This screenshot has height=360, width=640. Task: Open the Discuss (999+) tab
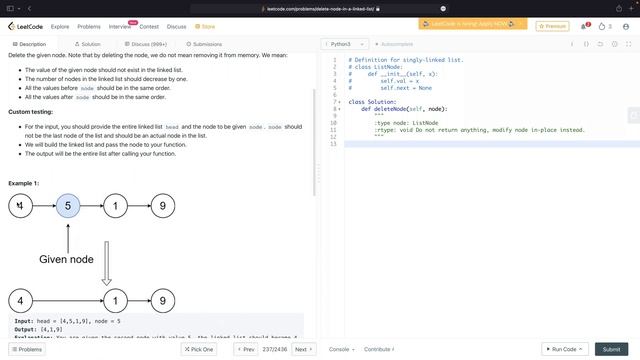(x=146, y=44)
